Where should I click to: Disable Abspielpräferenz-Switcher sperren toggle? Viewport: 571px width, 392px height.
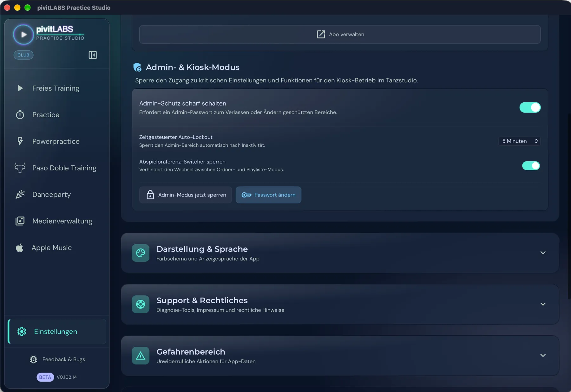coord(531,165)
